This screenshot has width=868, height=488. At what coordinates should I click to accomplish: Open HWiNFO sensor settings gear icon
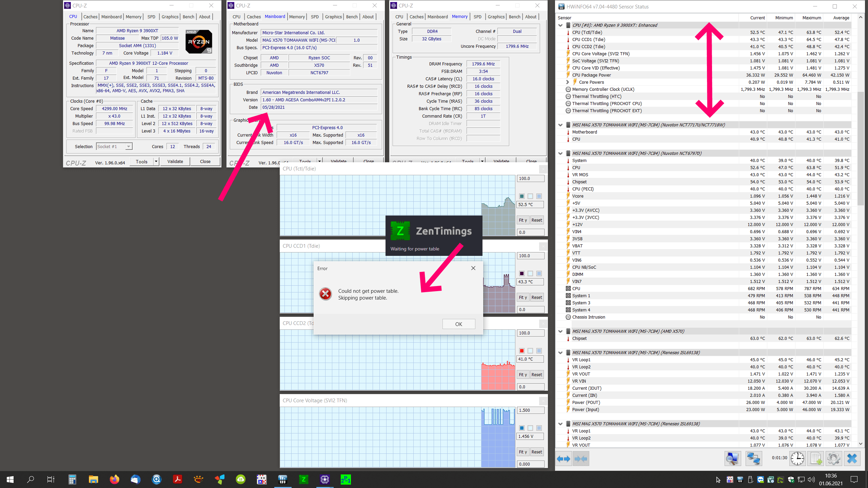[x=834, y=459]
